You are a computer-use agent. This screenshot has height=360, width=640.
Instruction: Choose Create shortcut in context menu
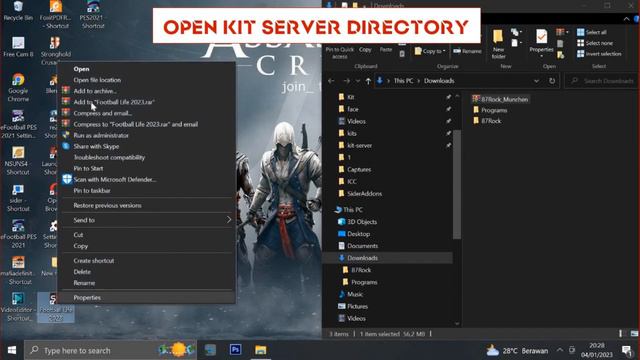pyautogui.click(x=148, y=260)
